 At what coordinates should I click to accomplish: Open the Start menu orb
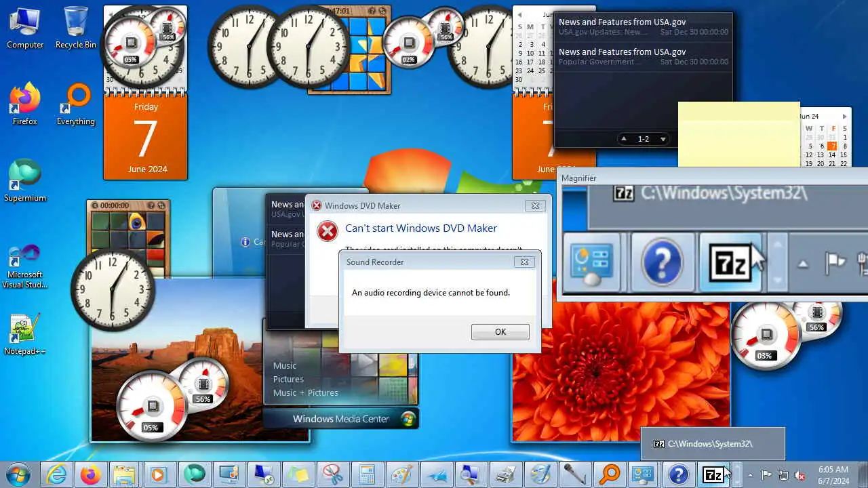click(x=18, y=474)
